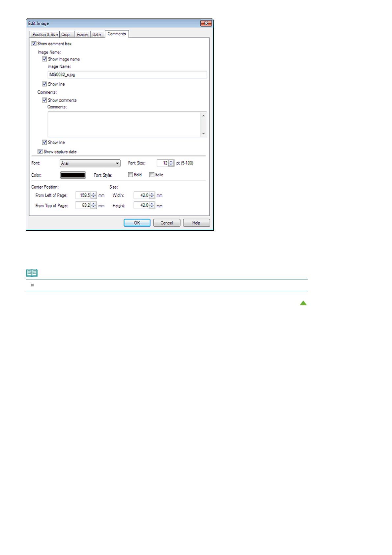This screenshot has height=555, width=392.
Task: Uncheck Show image name option
Action: point(44,59)
